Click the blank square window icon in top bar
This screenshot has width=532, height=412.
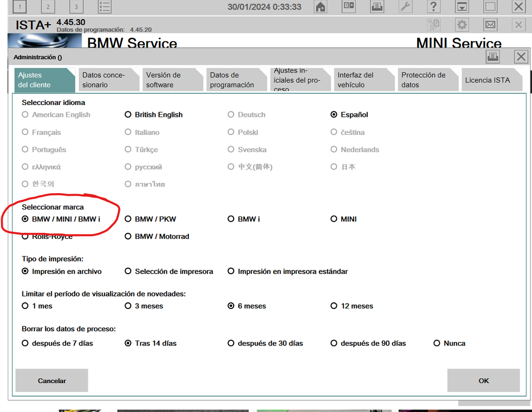click(490, 7)
